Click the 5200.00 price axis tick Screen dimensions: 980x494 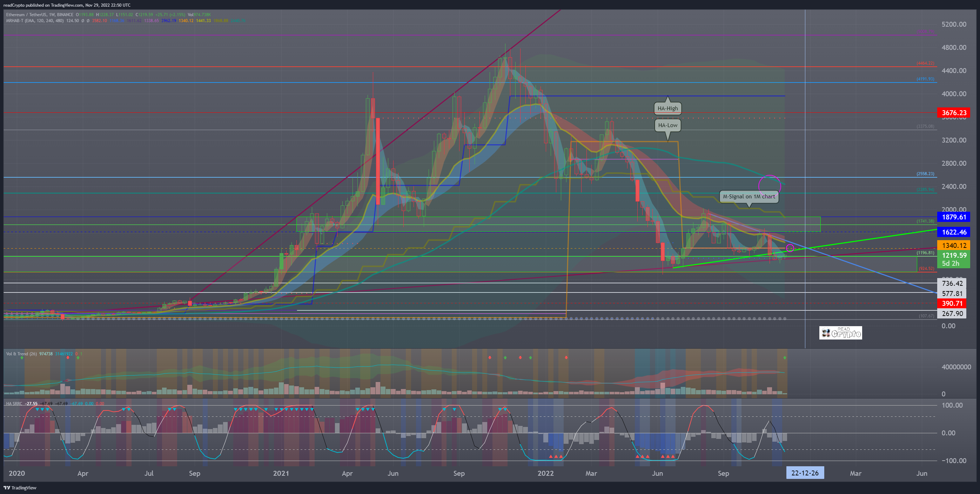pyautogui.click(x=954, y=24)
